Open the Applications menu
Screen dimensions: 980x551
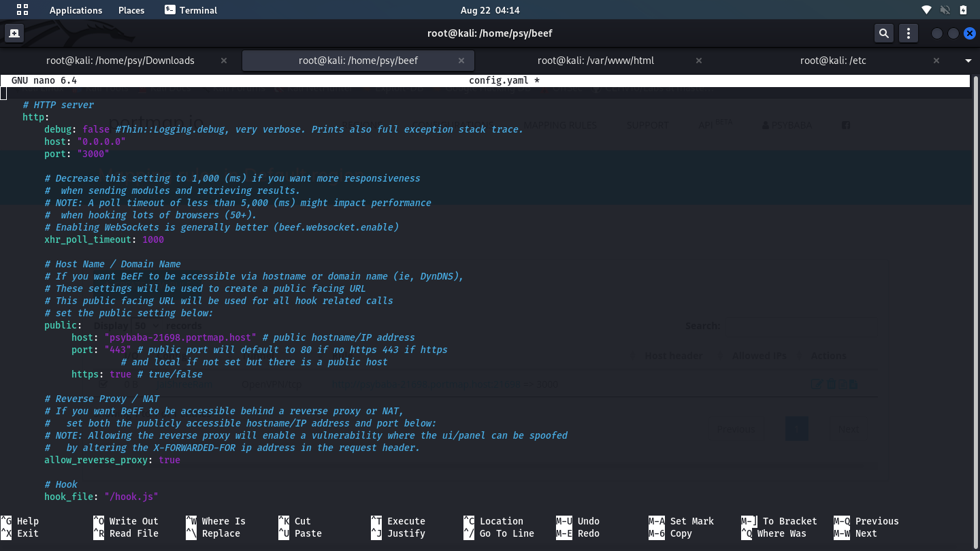[x=76, y=10]
